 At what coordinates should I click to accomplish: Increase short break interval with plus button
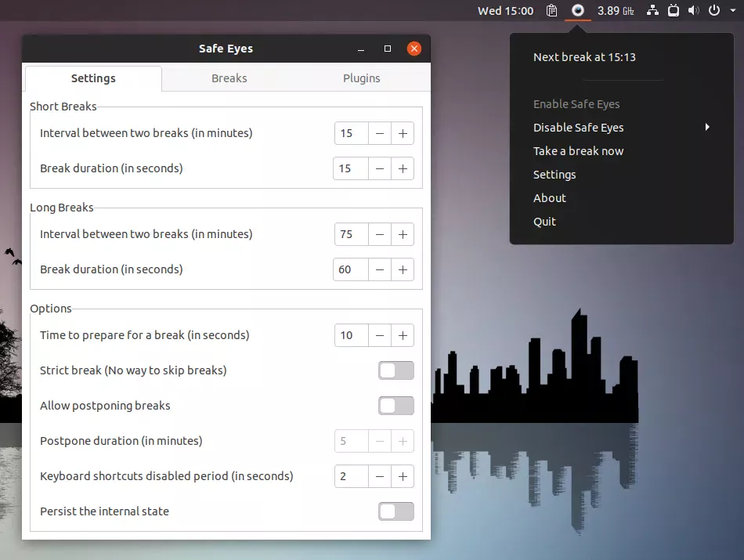coord(403,134)
